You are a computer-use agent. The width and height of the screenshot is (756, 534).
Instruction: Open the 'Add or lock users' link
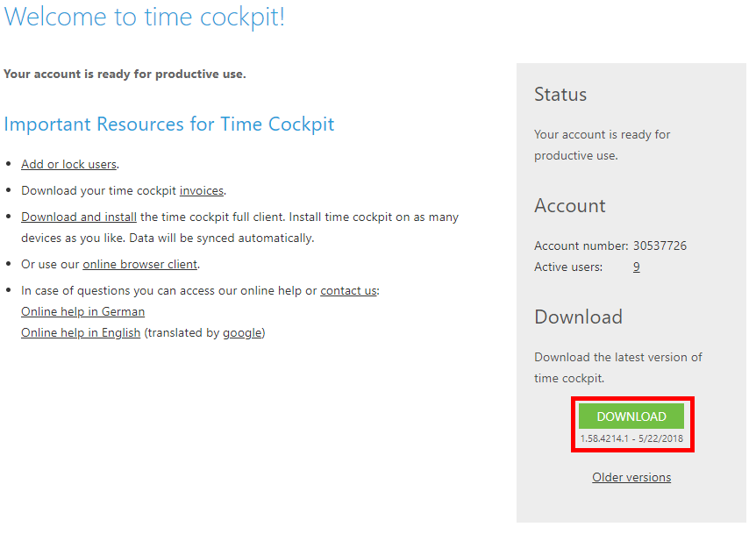click(69, 164)
